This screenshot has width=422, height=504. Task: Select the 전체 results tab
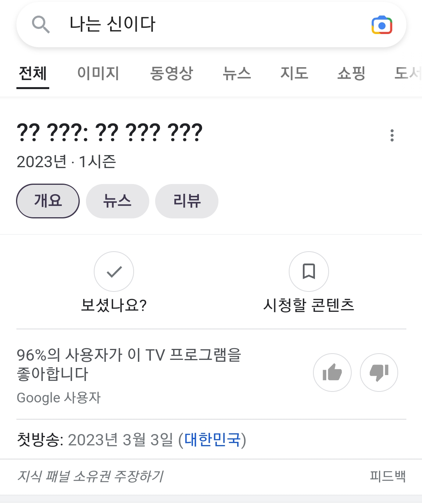[33, 73]
